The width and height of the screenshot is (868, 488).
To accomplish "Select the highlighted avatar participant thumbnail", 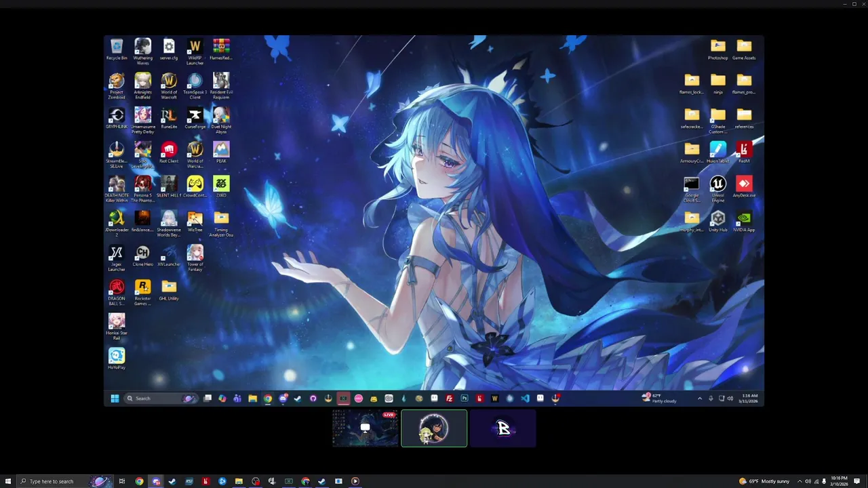I will [434, 428].
